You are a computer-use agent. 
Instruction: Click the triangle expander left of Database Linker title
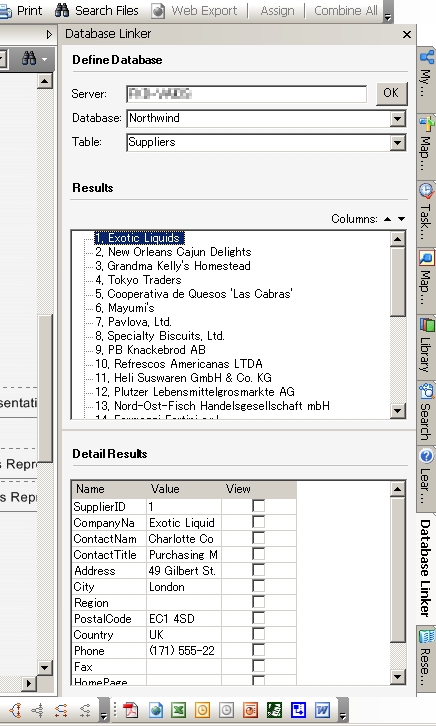click(50, 34)
